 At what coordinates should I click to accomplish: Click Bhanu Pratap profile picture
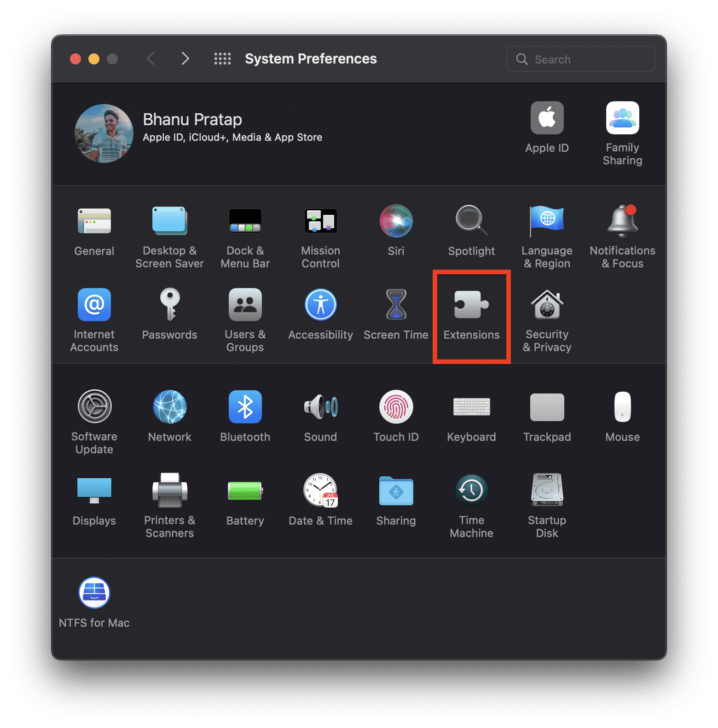pyautogui.click(x=104, y=133)
